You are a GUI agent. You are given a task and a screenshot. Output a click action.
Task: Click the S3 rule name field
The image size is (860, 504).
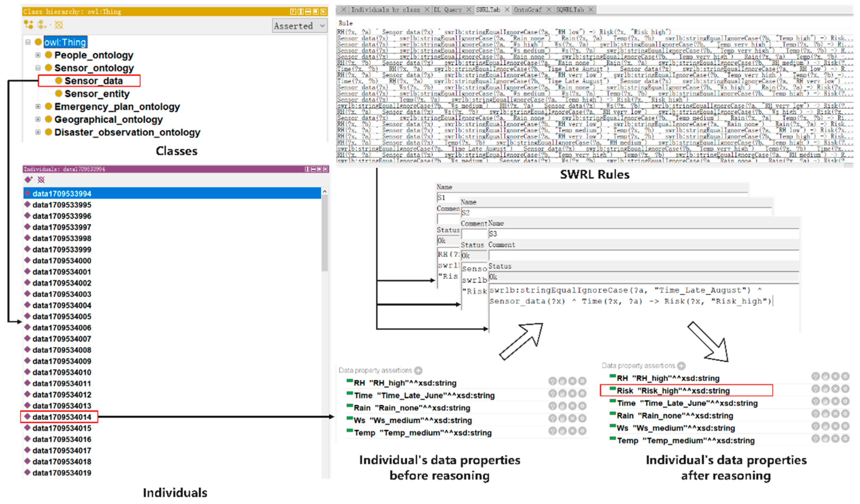[x=642, y=234]
